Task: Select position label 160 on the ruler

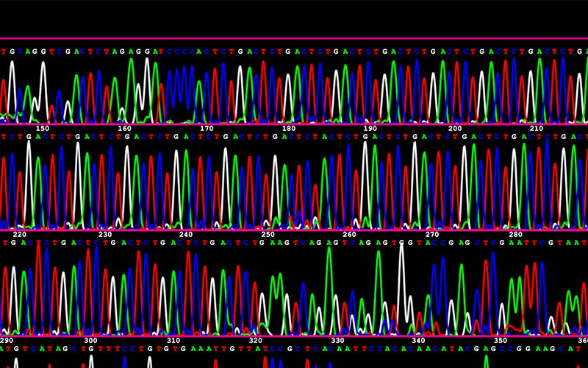Action: [x=124, y=128]
